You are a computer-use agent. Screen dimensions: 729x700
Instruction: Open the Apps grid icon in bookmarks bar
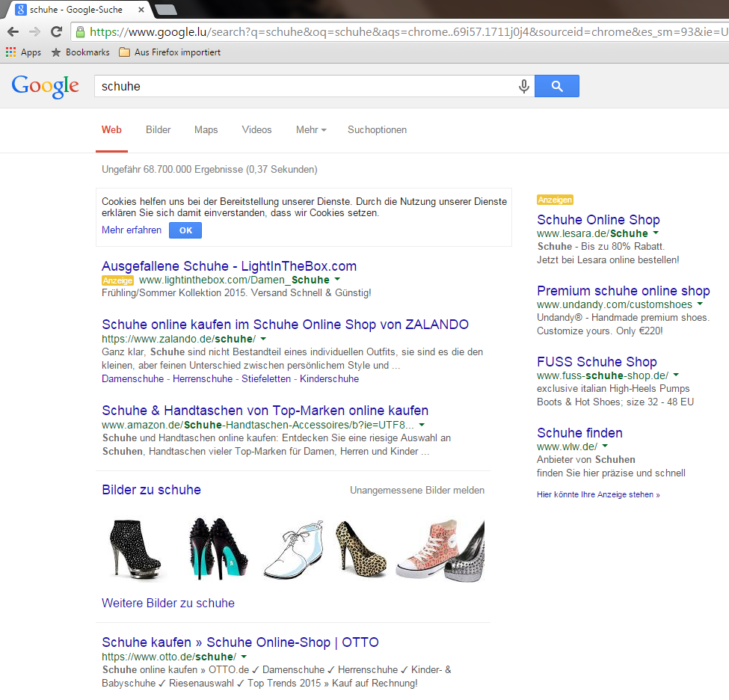click(x=10, y=52)
